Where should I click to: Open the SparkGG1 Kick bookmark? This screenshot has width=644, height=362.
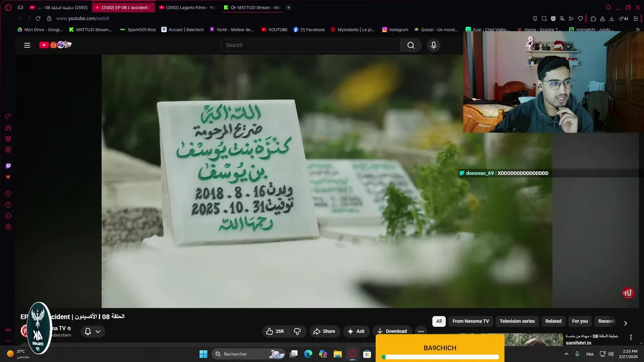pyautogui.click(x=138, y=30)
